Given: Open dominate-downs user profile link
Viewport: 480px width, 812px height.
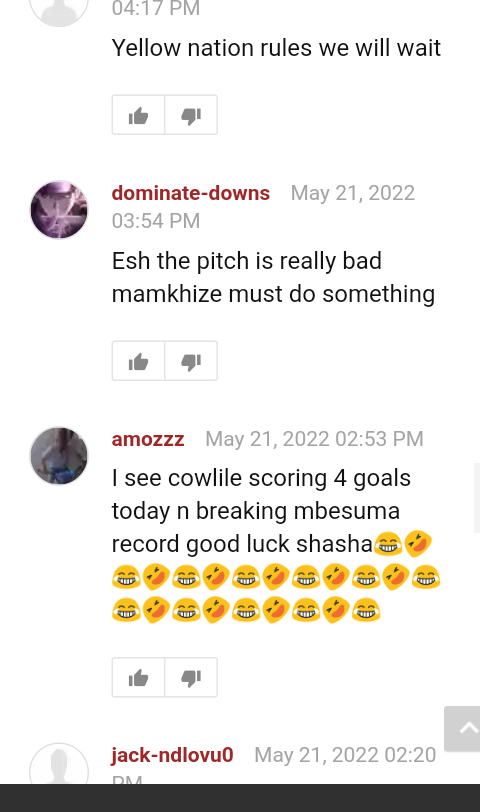Looking at the screenshot, I should tap(191, 193).
